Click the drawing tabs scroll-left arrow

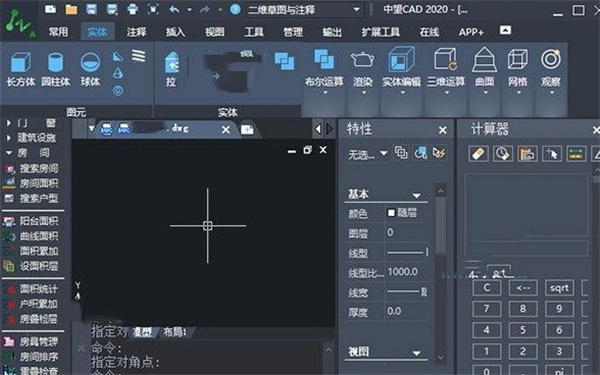pos(318,129)
